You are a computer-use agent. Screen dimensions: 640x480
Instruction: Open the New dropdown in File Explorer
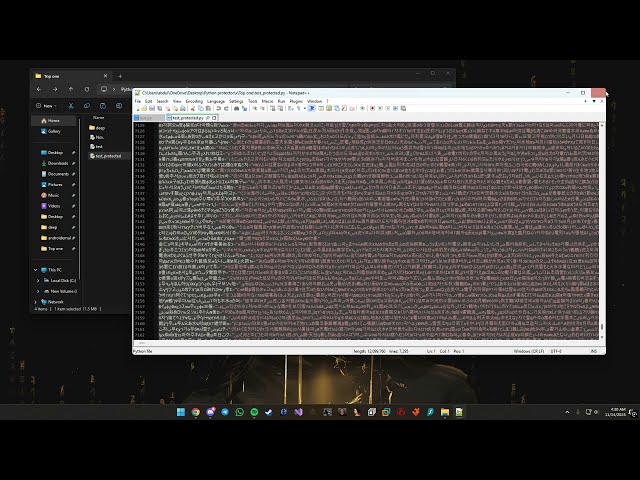point(46,106)
